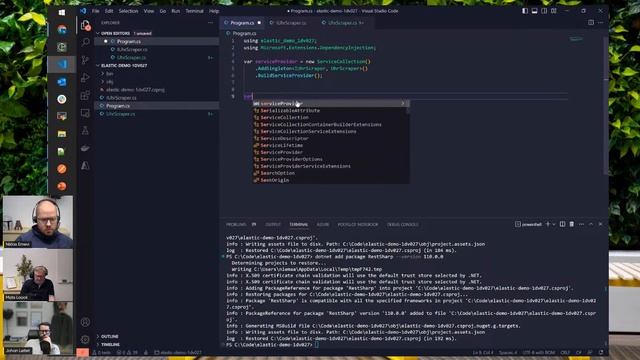The image size is (640, 360).
Task: Open Go menu
Action: coord(163,11)
